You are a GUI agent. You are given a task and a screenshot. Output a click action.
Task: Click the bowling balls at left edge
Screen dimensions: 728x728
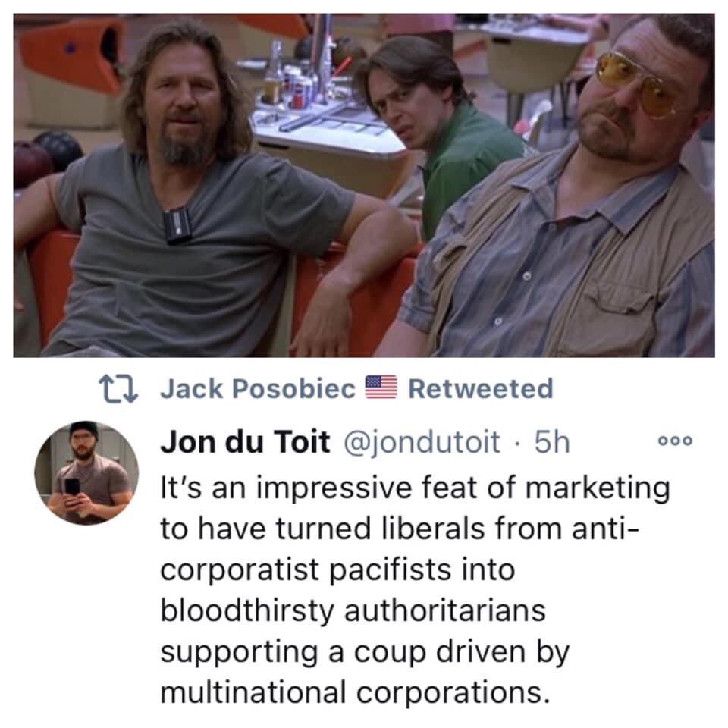(44, 158)
